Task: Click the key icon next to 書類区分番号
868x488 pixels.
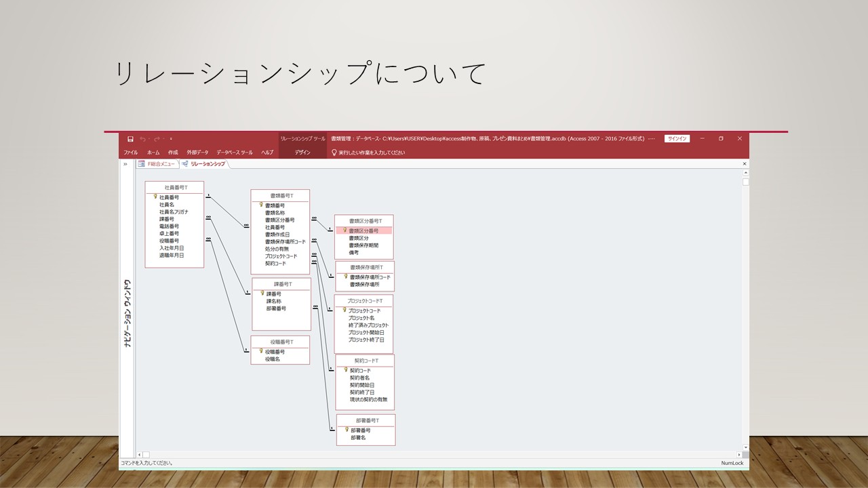Action: [x=344, y=230]
